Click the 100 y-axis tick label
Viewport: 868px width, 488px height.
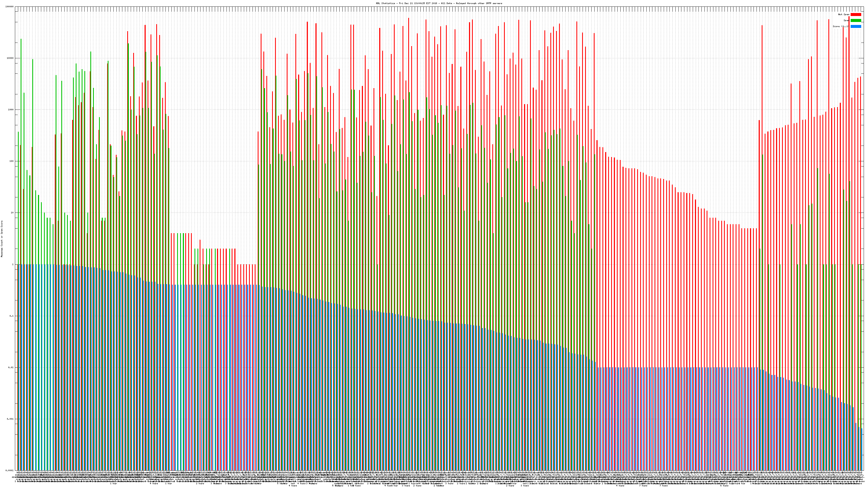11,161
